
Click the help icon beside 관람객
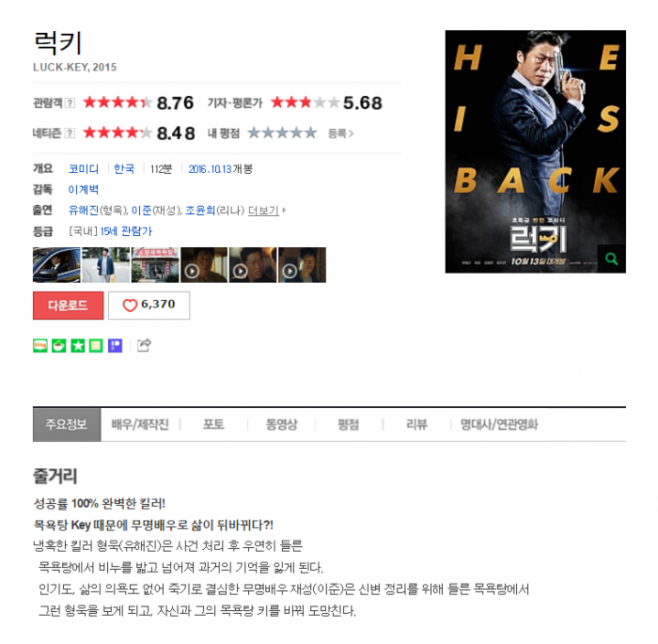tap(70, 102)
